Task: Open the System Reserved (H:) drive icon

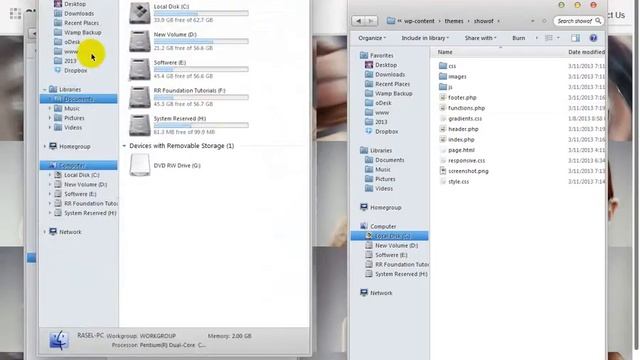Action: (140, 125)
